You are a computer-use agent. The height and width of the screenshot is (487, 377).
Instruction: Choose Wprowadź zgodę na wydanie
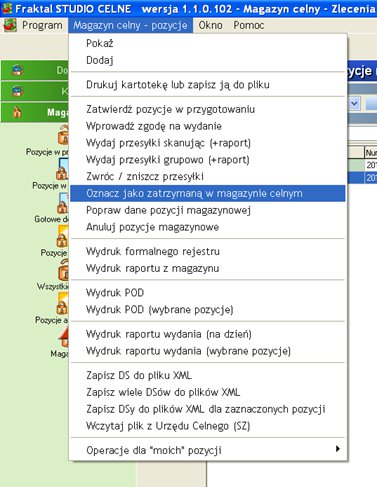(207, 126)
